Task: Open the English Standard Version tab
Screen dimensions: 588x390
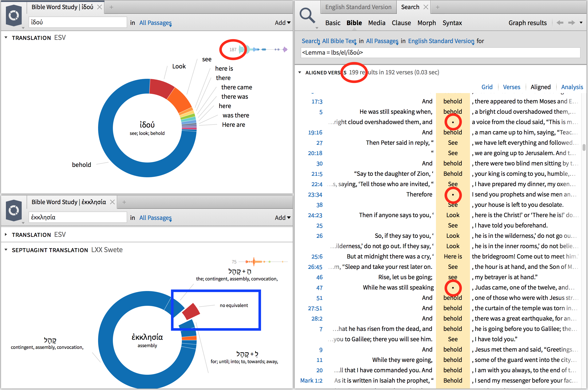Action: (x=358, y=7)
